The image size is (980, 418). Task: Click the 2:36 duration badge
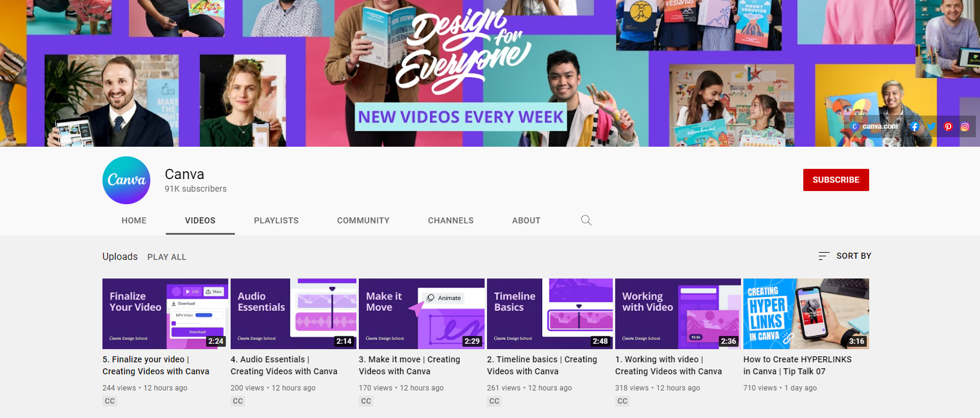pos(728,341)
